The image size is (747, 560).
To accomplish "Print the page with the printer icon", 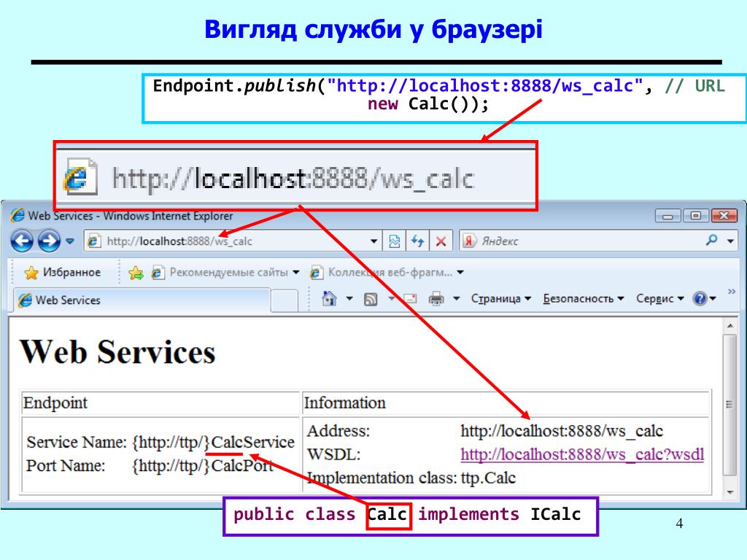I will 436,298.
